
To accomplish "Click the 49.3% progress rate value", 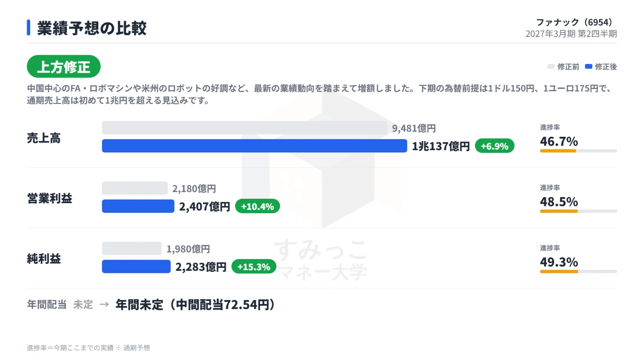I will coord(559,262).
